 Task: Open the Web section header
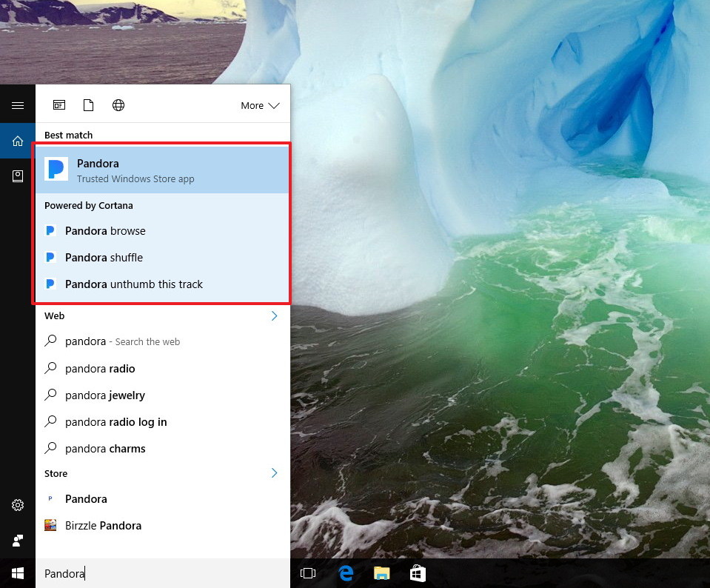coord(54,315)
